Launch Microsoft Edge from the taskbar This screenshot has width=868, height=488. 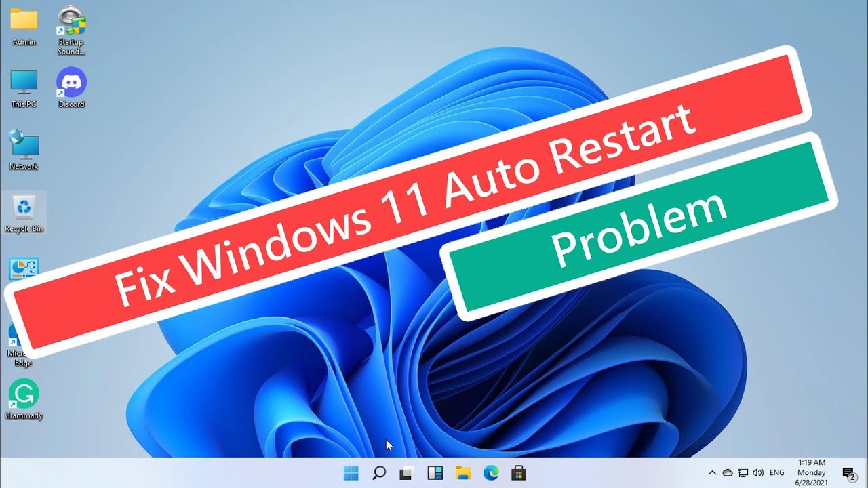tap(490, 473)
